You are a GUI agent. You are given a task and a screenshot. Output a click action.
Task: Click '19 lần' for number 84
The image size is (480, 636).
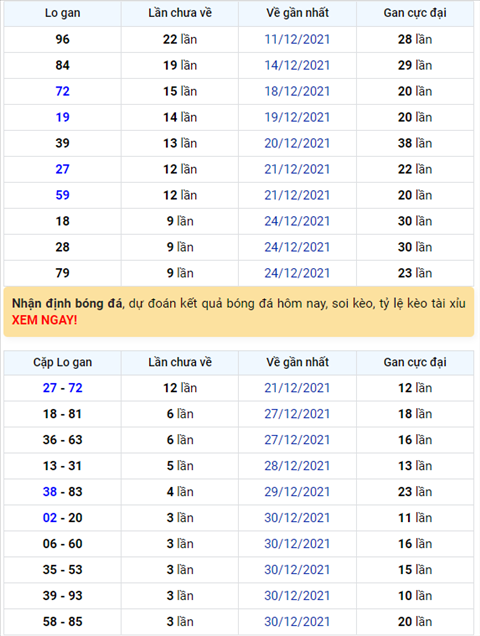click(180, 65)
